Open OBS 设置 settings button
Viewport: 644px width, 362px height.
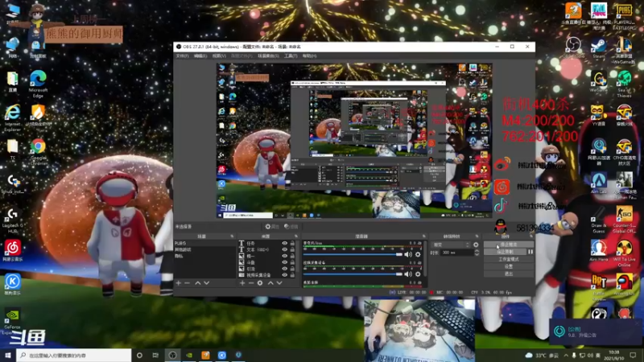point(509,266)
